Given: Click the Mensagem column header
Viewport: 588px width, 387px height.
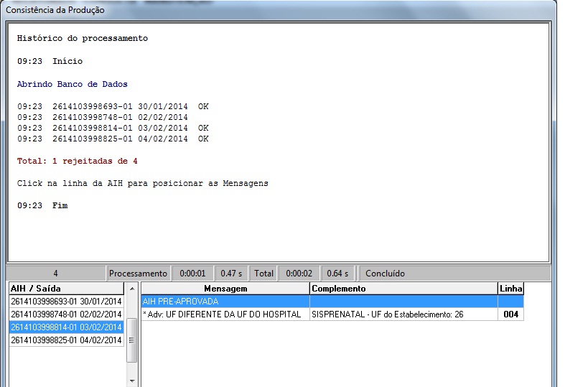Looking at the screenshot, I should pos(225,288).
